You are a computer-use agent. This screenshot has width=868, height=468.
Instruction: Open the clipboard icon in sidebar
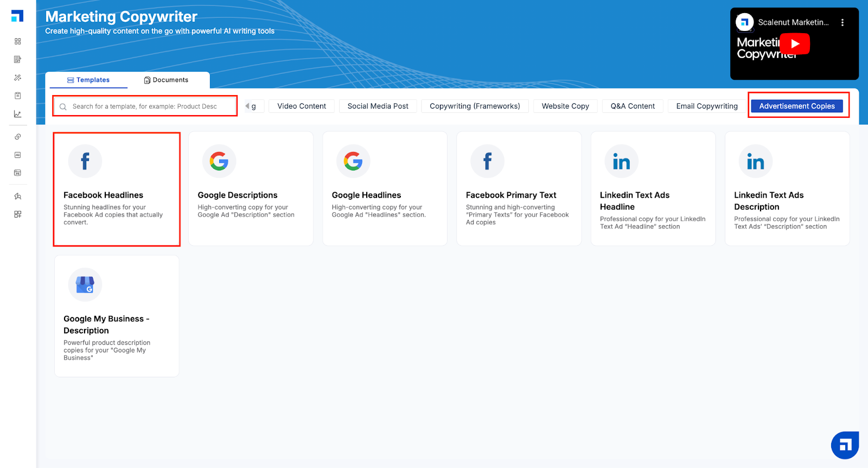pyautogui.click(x=18, y=96)
